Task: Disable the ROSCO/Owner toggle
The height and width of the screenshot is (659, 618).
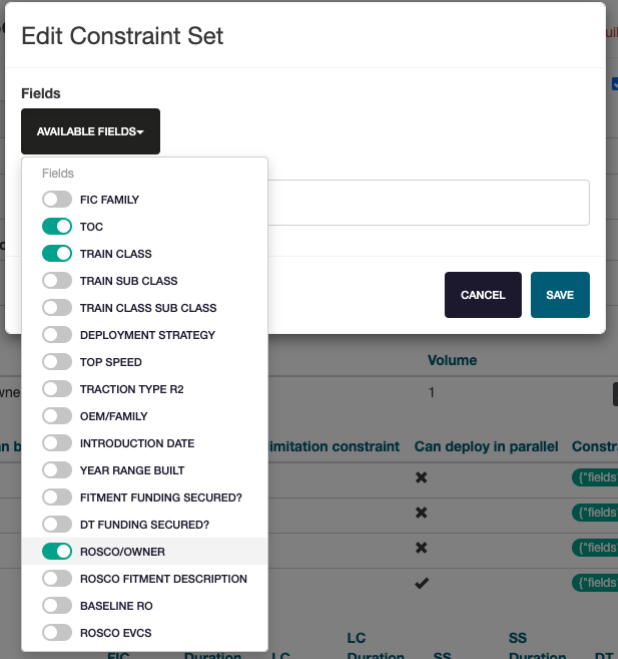Action: point(57,551)
